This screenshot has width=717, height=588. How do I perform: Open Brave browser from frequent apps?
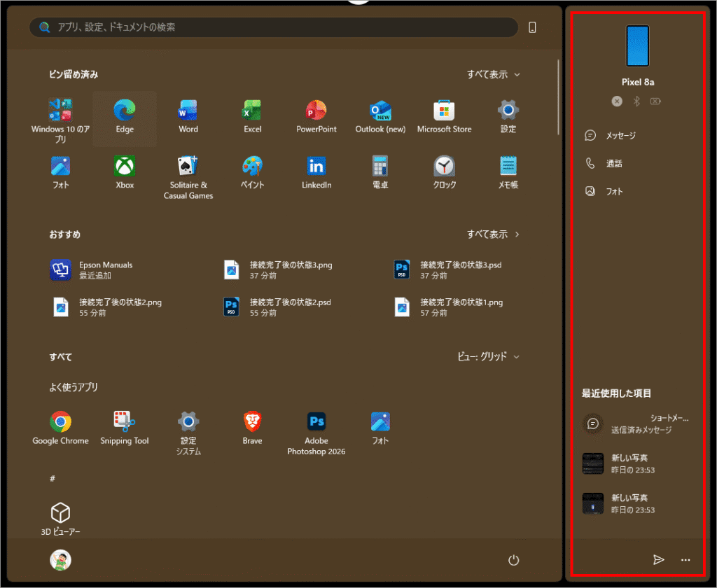pyautogui.click(x=252, y=428)
